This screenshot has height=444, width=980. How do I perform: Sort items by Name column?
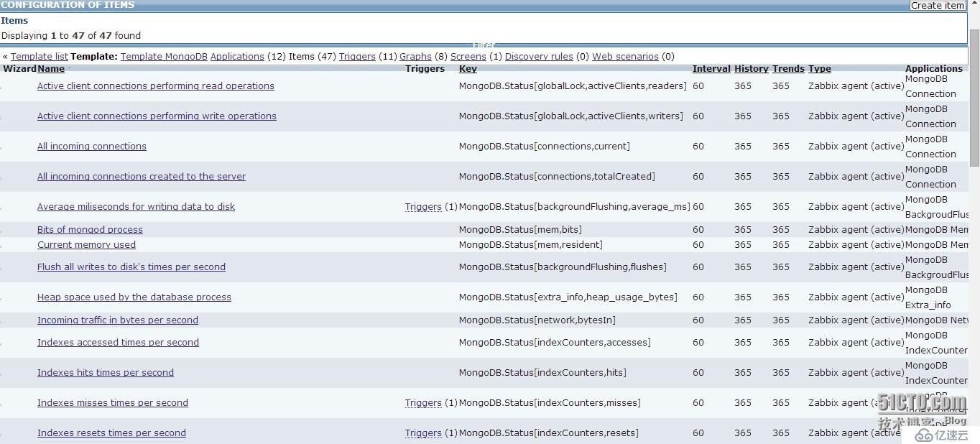pyautogui.click(x=51, y=69)
